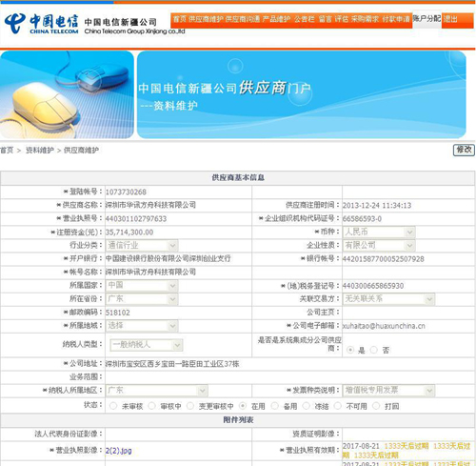Select the 账户分配 tab
Screen dimensions: 476x466
[426, 19]
